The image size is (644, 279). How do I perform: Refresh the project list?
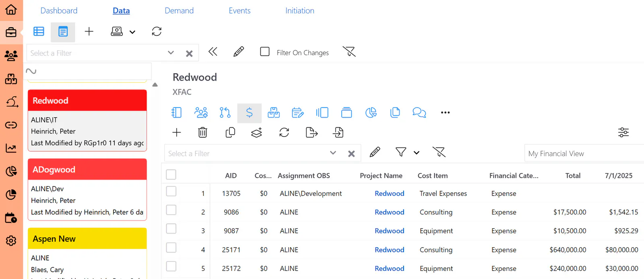(x=157, y=31)
